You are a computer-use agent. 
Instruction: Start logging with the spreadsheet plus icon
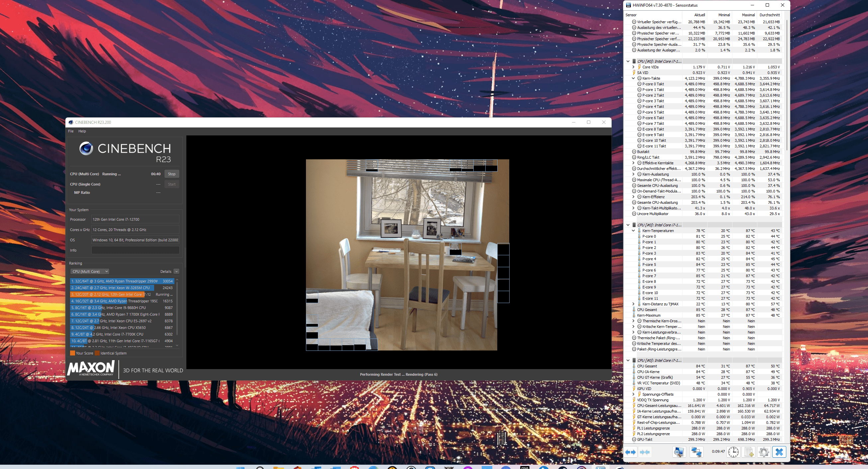coord(749,452)
